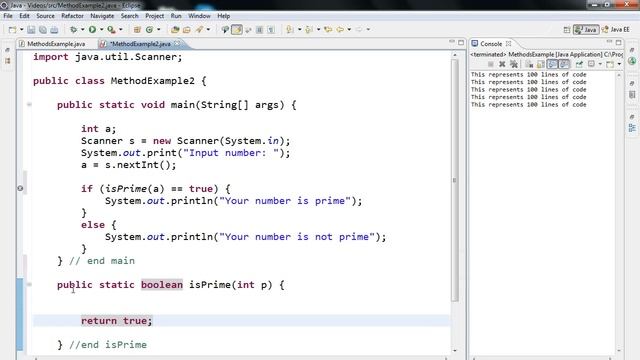Viewport: 640px width, 360px height.
Task: Click the Display Selected Console monitor icon
Action: (591, 64)
